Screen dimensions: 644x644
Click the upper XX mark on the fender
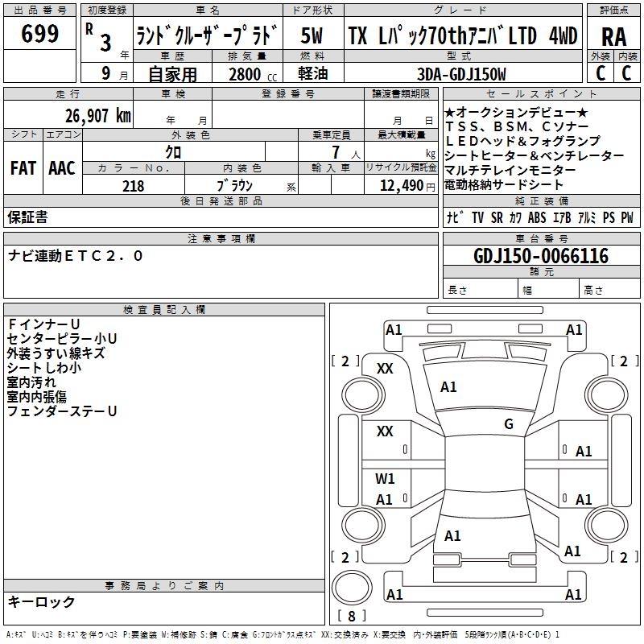(386, 368)
